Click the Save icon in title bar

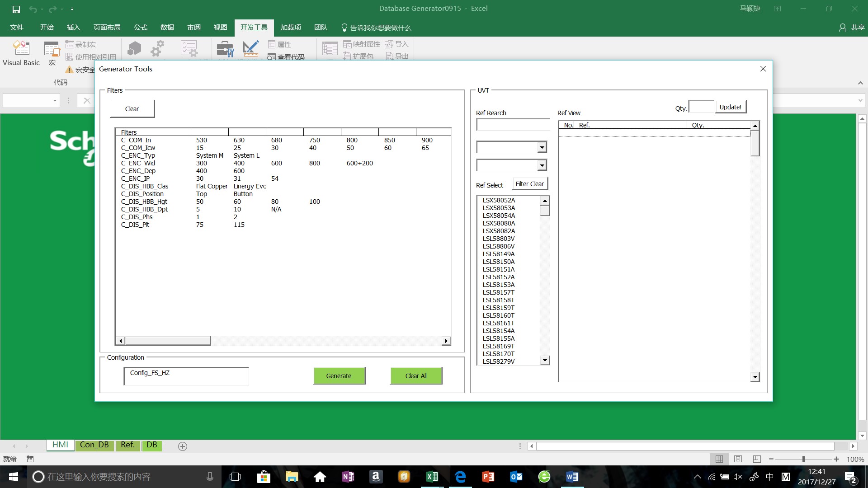(16, 9)
